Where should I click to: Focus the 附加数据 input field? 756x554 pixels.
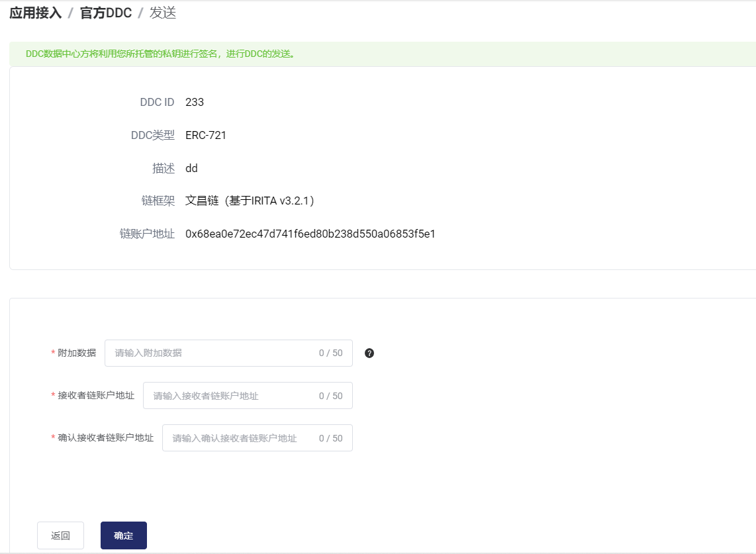[228, 353]
